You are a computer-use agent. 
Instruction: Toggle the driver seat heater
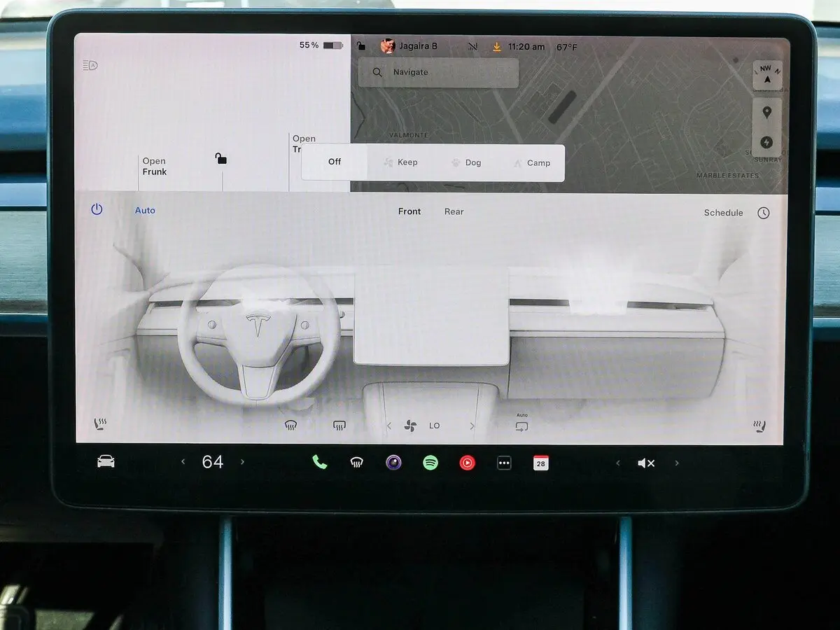coord(100,424)
